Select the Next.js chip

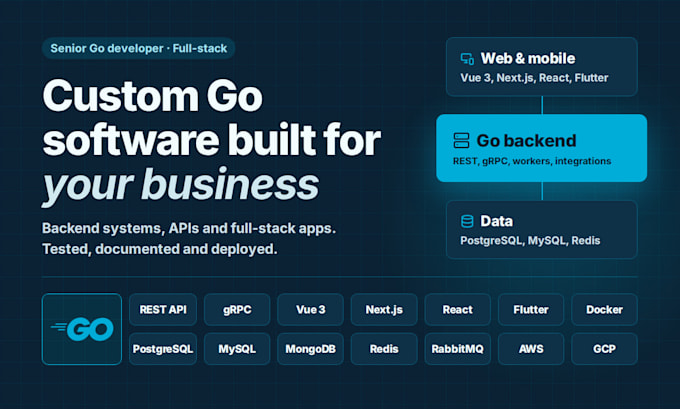[x=384, y=310]
